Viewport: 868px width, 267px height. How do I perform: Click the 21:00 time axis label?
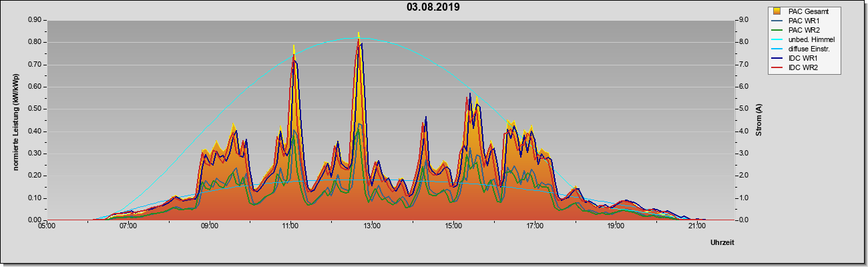coord(697,226)
